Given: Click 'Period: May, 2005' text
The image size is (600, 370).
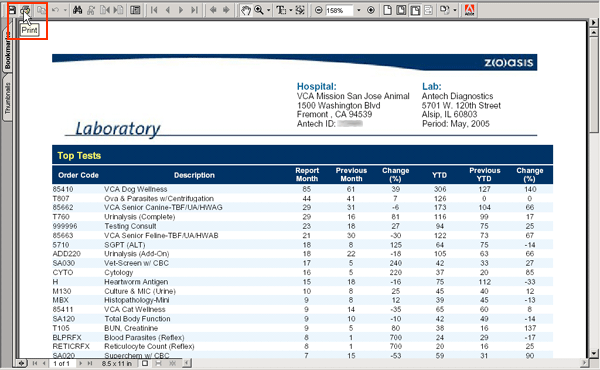Looking at the screenshot, I should [x=456, y=124].
